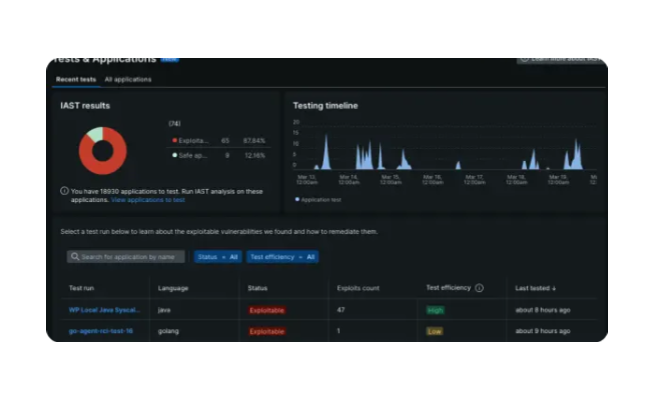Click the Exploitable badge in the golang row
The width and height of the screenshot is (654, 400).
tap(267, 332)
